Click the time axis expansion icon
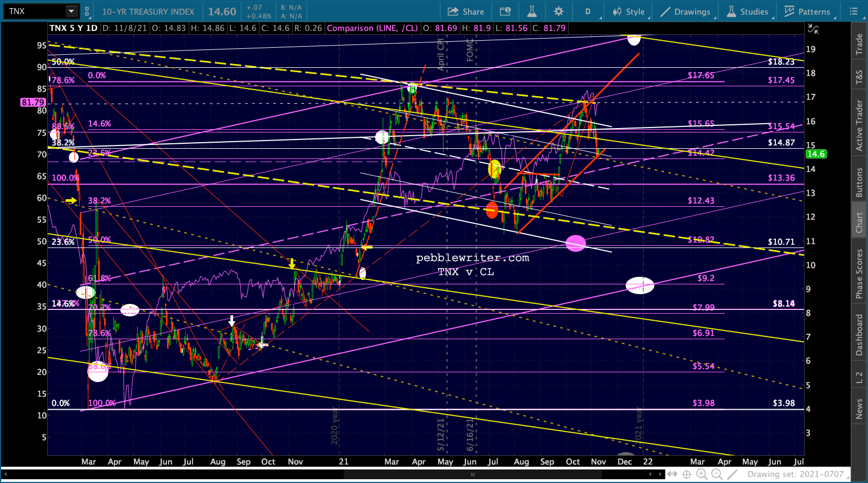This screenshot has width=868, height=483. click(x=673, y=474)
